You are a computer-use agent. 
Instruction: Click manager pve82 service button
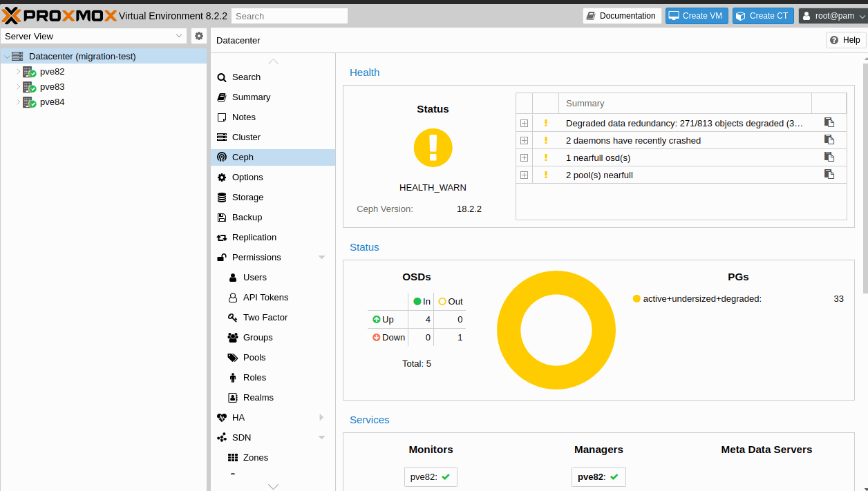598,476
